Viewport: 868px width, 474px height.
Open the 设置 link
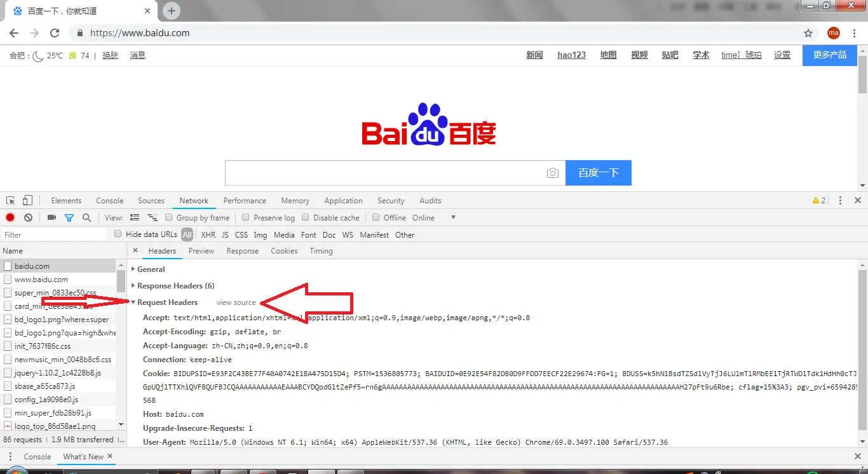tap(782, 55)
